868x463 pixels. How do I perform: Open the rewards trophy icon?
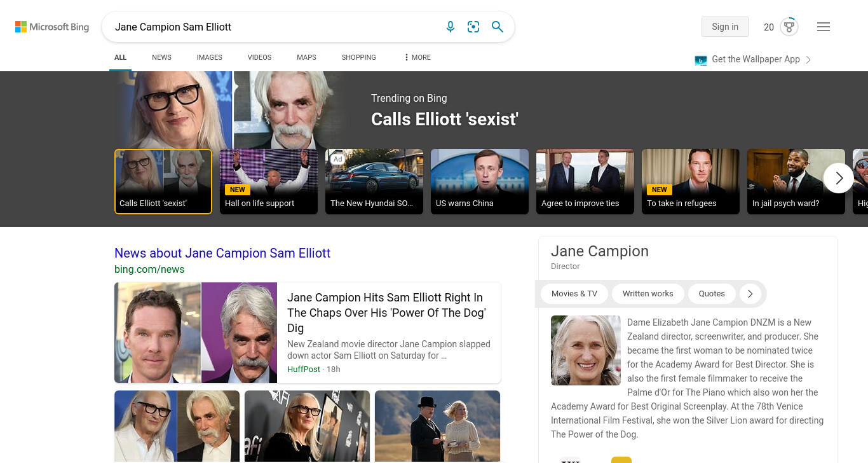[x=789, y=27]
